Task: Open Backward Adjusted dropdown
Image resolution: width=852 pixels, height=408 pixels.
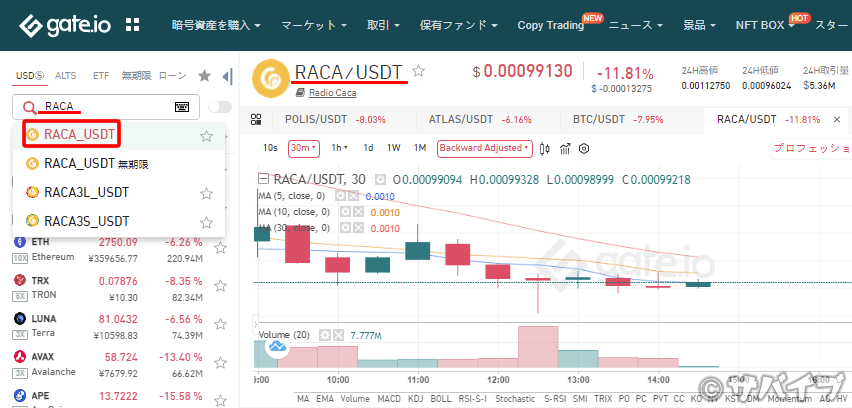Action: (485, 148)
